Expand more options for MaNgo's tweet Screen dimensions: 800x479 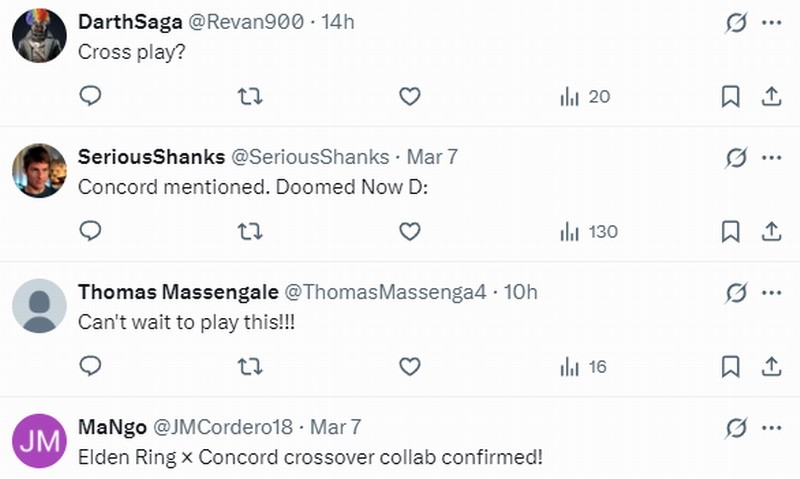point(771,428)
